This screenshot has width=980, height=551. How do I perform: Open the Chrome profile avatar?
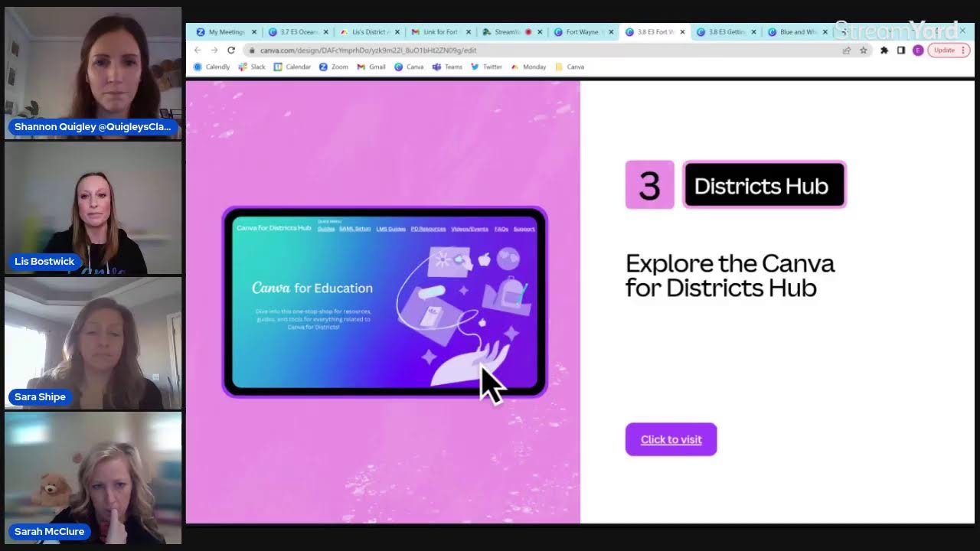918,51
